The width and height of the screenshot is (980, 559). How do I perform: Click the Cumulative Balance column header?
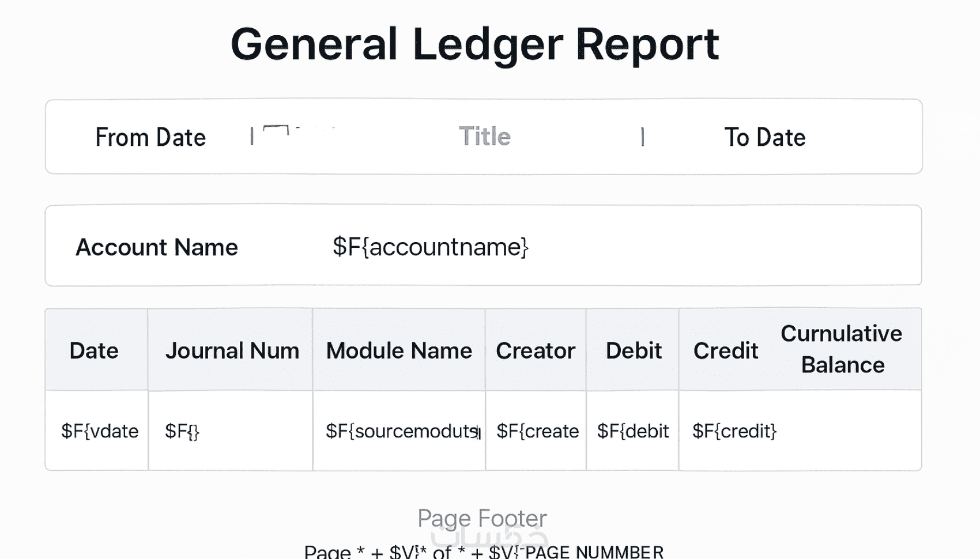click(x=842, y=349)
